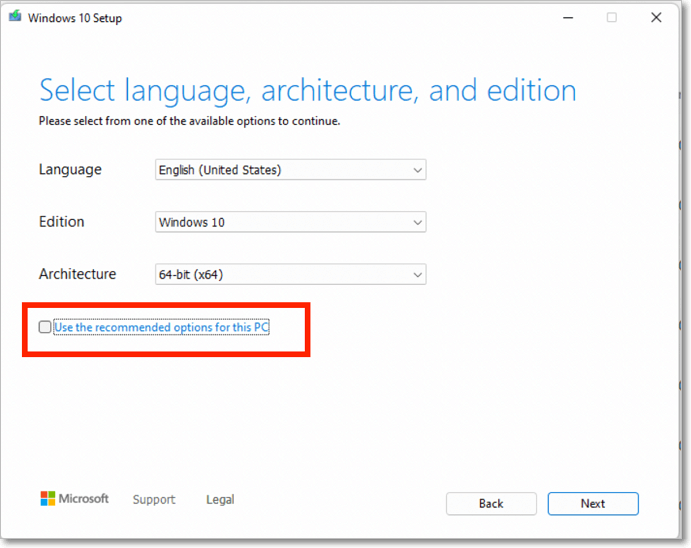Click the 'Use the recommended options for this PC' label
Screen dimensions: 691x548
(161, 327)
